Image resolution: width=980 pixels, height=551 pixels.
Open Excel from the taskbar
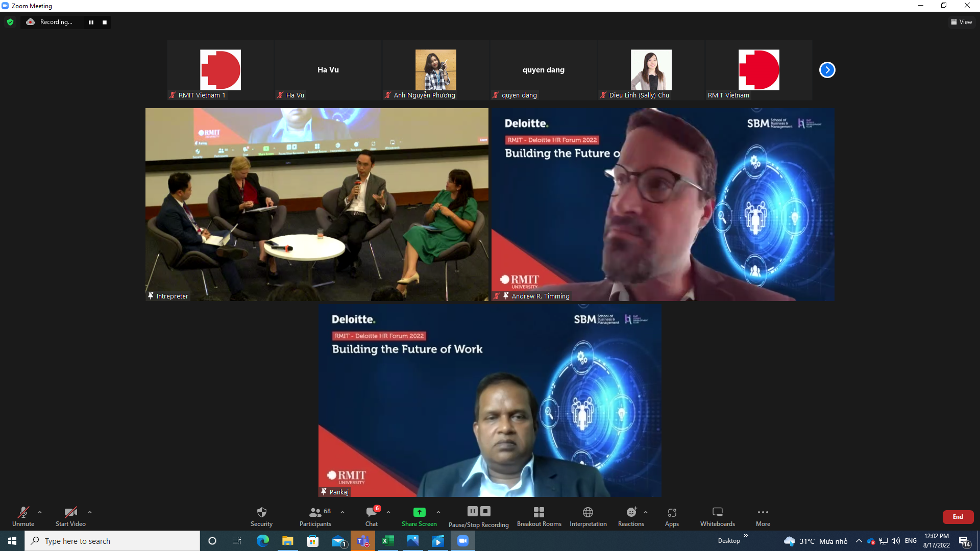(x=388, y=541)
